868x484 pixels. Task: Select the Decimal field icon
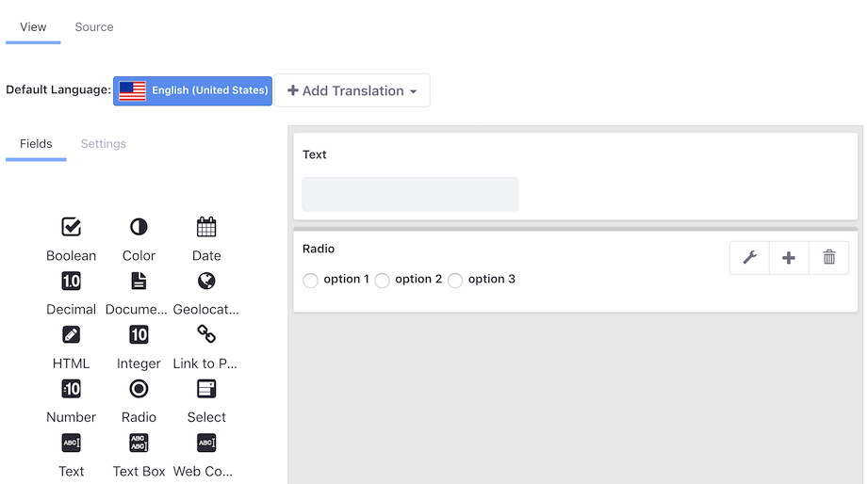coord(72,281)
